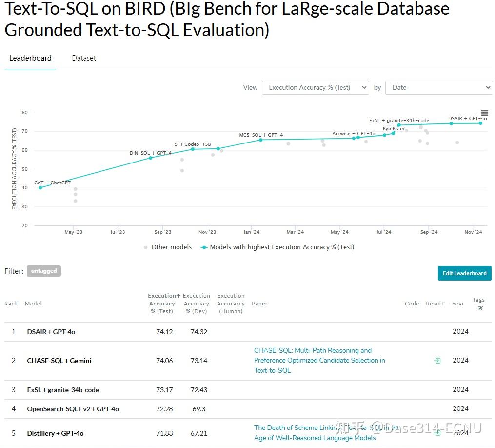Click the ExSL + granite-34b-code model name
Screen dimensions: 495x448
(x=63, y=390)
